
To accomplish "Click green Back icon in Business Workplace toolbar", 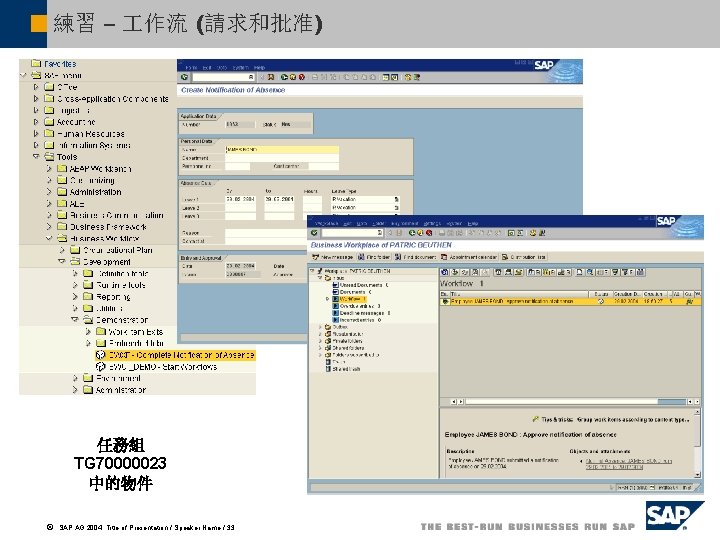I will 412,233.
